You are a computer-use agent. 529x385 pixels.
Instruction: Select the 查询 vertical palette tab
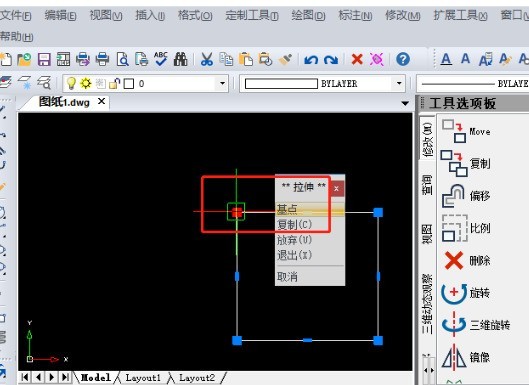pos(427,185)
